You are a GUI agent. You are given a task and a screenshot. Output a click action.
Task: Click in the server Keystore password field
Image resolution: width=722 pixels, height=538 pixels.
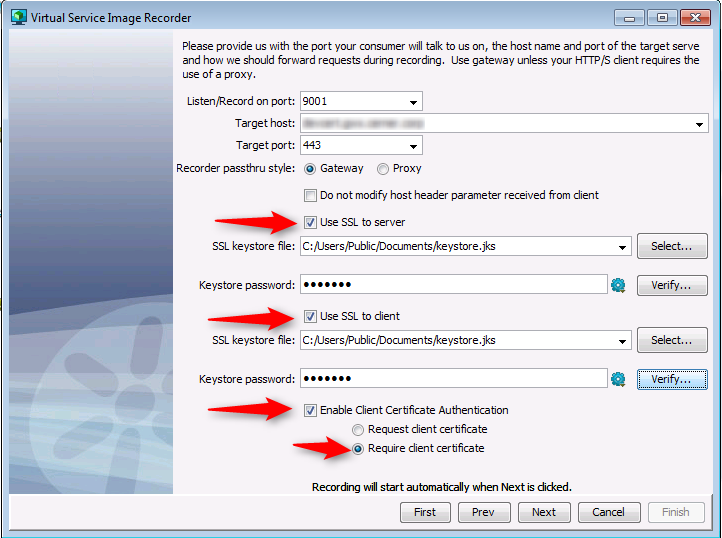(x=454, y=284)
